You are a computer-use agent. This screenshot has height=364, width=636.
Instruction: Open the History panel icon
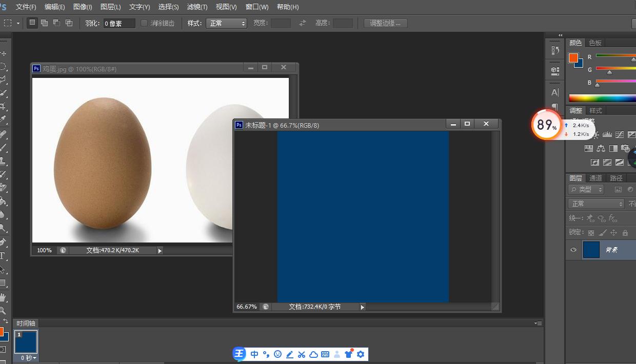click(554, 50)
